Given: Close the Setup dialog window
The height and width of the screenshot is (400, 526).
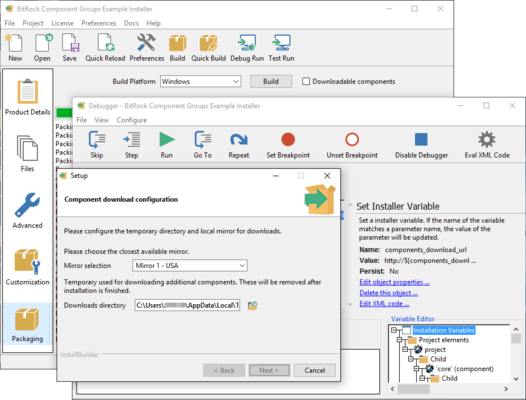Looking at the screenshot, I should coord(327,176).
